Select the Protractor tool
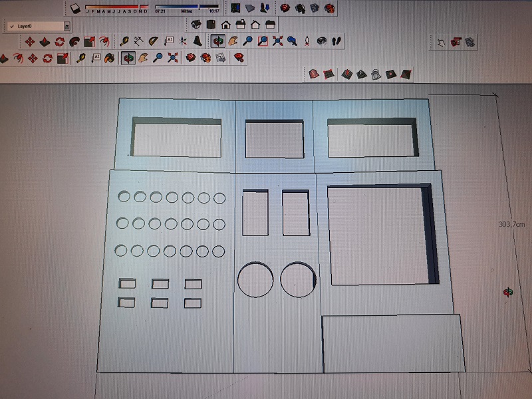 coord(154,41)
